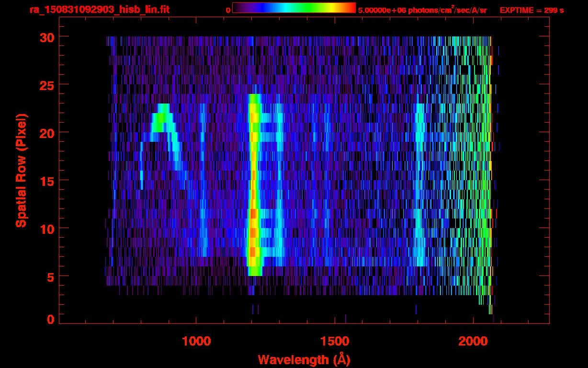Viewport: 588px width, 368px height.
Task: Click the color bar minimum label 0
Action: [x=228, y=10]
